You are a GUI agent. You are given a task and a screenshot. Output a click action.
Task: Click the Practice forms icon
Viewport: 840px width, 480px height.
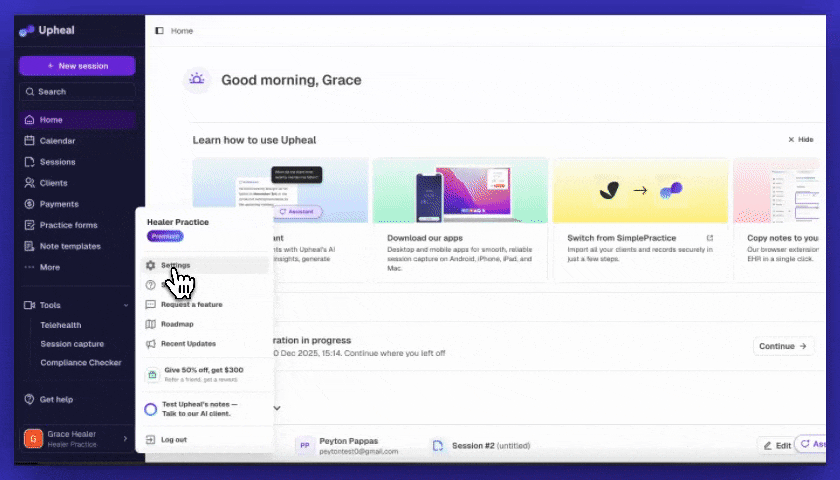tap(29, 225)
